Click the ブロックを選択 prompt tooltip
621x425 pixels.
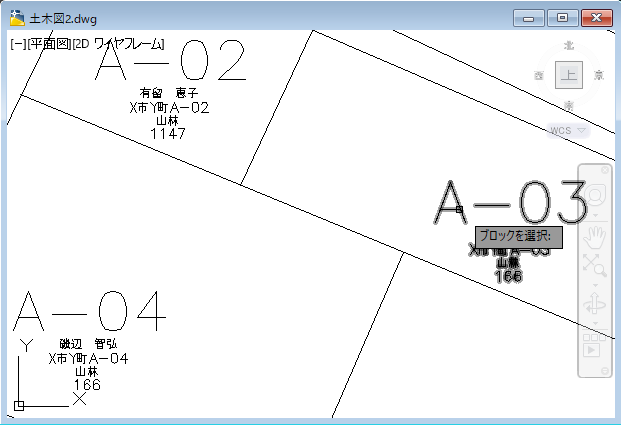point(519,238)
